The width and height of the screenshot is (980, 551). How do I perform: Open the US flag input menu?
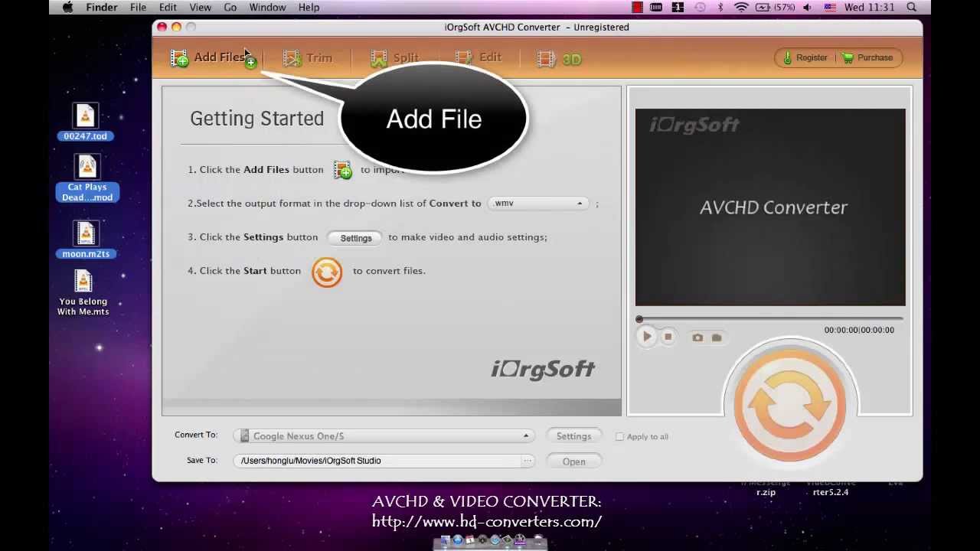830,8
